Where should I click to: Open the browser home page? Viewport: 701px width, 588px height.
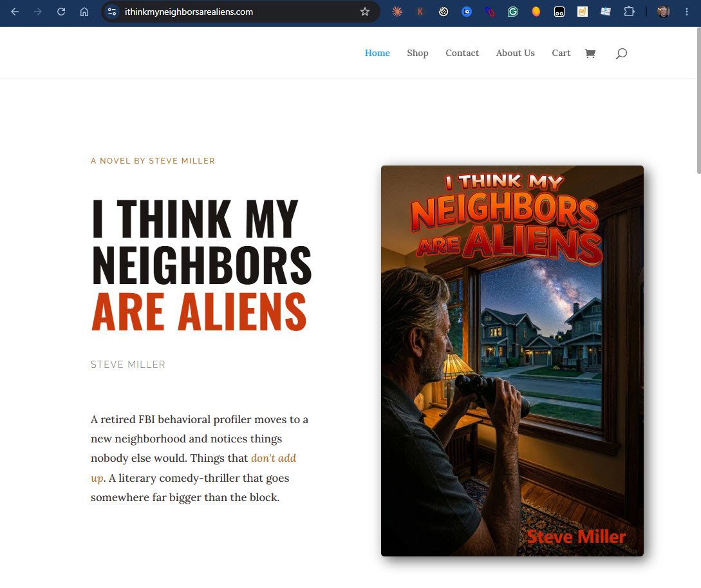(x=84, y=12)
